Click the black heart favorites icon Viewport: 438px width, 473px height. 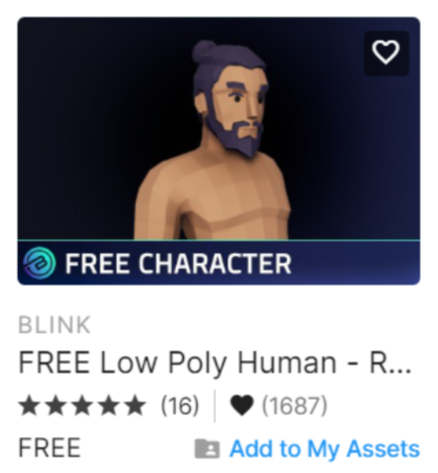pyautogui.click(x=242, y=406)
